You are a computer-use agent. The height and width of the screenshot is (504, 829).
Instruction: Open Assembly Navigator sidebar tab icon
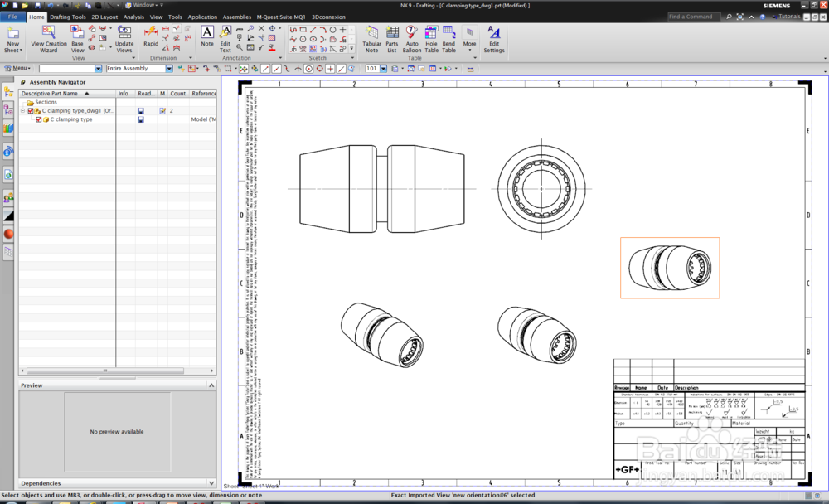pyautogui.click(x=8, y=93)
